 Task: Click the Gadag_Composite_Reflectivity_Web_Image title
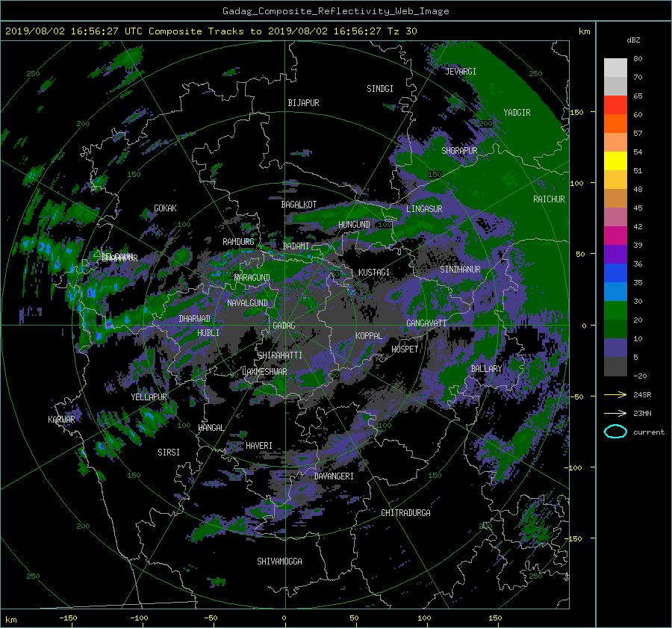pos(335,11)
